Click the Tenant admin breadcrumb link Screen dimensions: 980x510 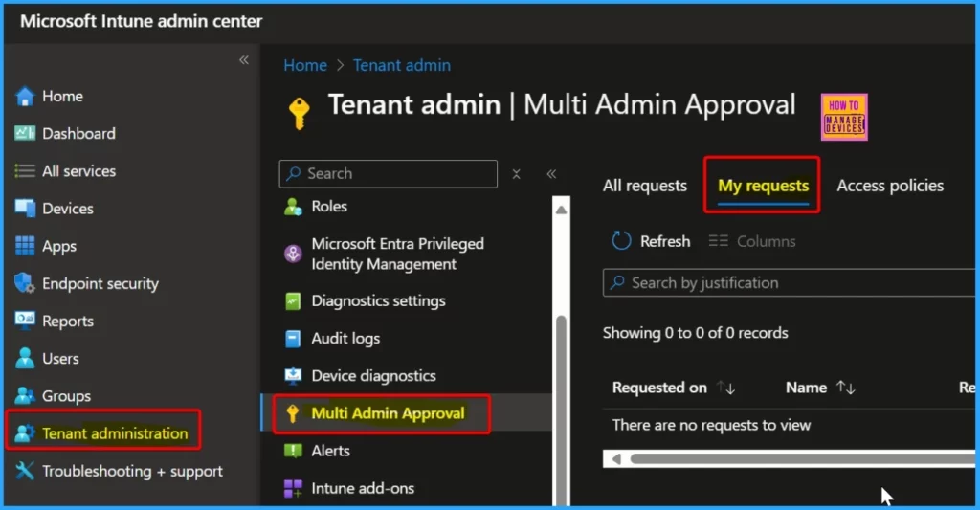click(x=402, y=65)
